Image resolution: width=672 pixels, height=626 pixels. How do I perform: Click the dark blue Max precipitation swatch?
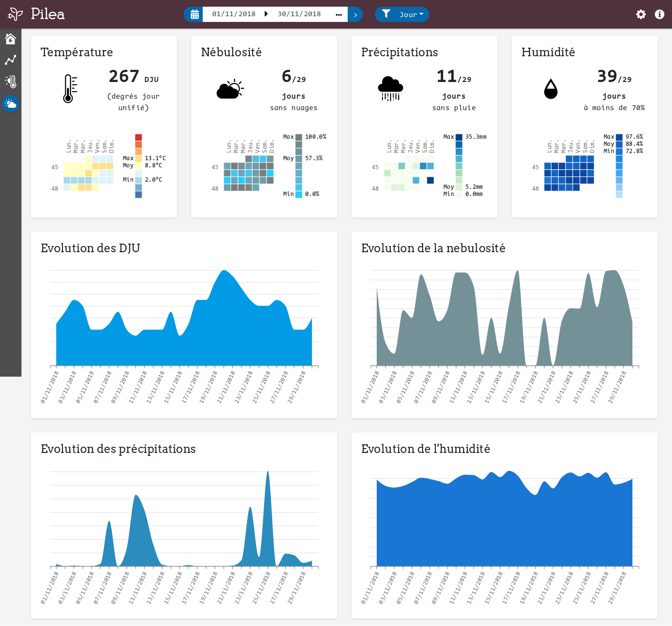[x=459, y=137]
